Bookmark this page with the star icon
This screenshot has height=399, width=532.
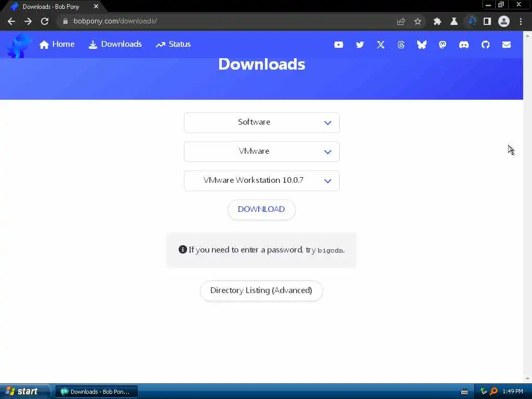418,21
